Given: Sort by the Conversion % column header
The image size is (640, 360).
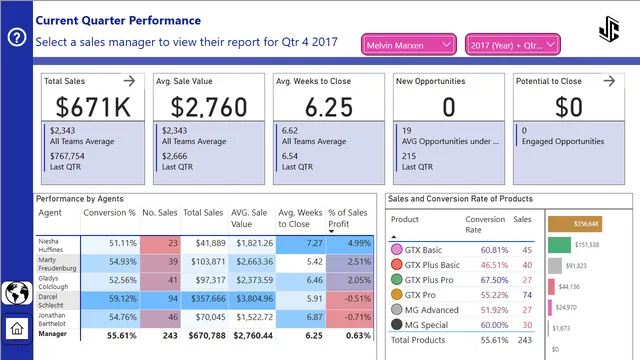Looking at the screenshot, I should 109,213.
